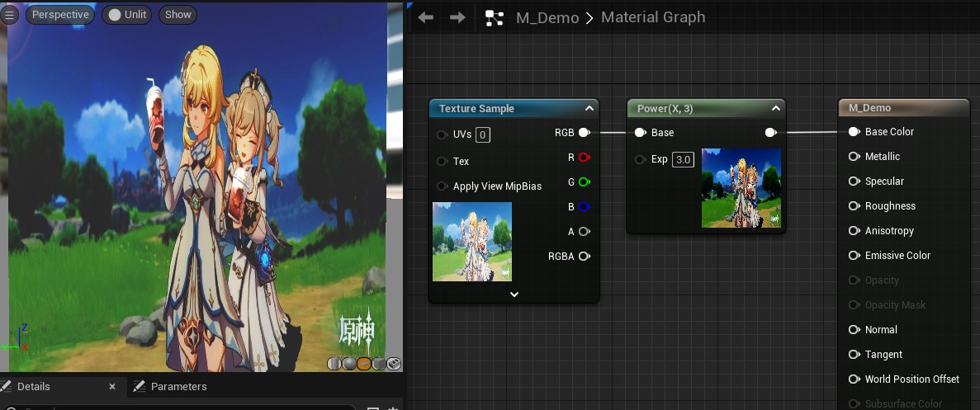Navigate back with the left arrow
Image resolution: width=980 pixels, height=410 pixels.
426,17
